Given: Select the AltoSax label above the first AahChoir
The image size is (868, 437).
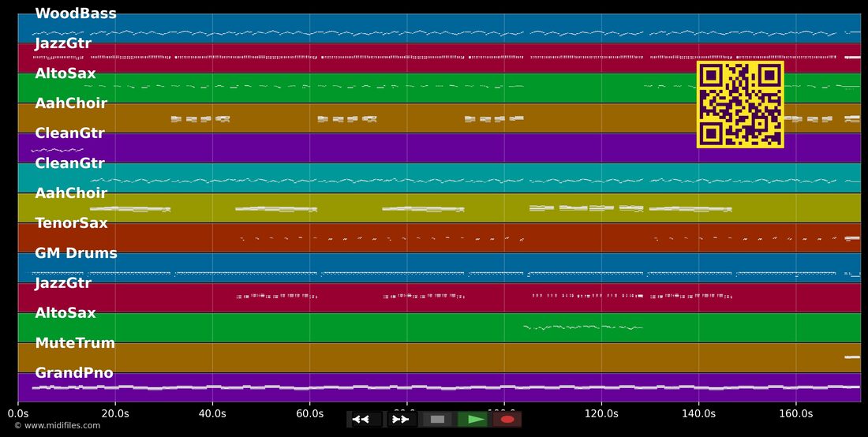Looking at the screenshot, I should (x=65, y=73).
